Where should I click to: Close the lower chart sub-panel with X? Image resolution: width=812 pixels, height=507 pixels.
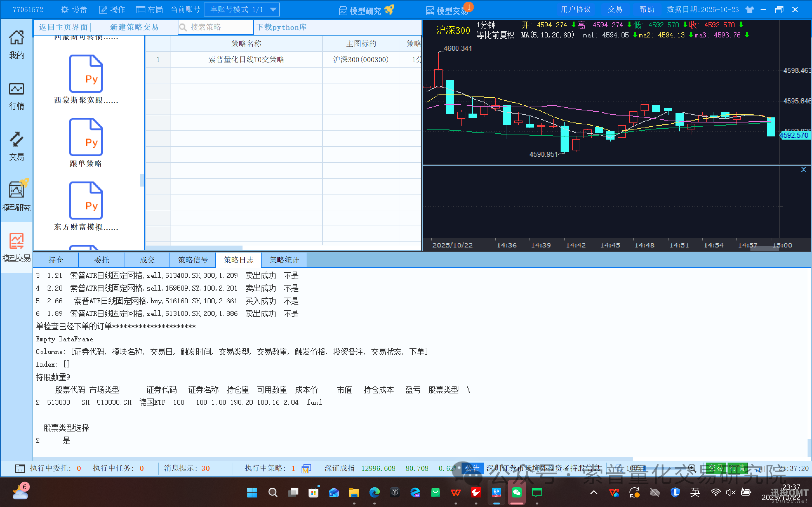[x=804, y=170]
